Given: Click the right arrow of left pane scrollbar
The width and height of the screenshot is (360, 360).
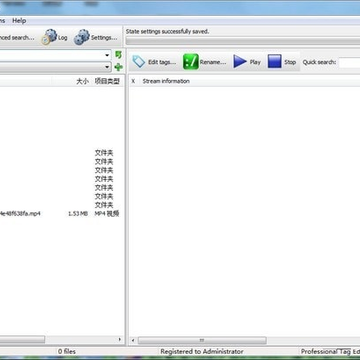Looking at the screenshot, I should (120, 339).
